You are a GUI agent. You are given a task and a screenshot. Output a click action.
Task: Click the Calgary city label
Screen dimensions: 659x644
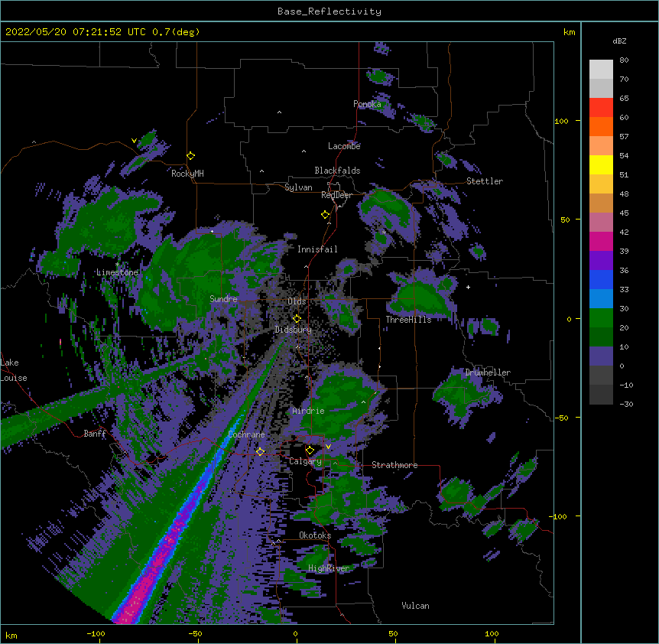click(x=306, y=461)
